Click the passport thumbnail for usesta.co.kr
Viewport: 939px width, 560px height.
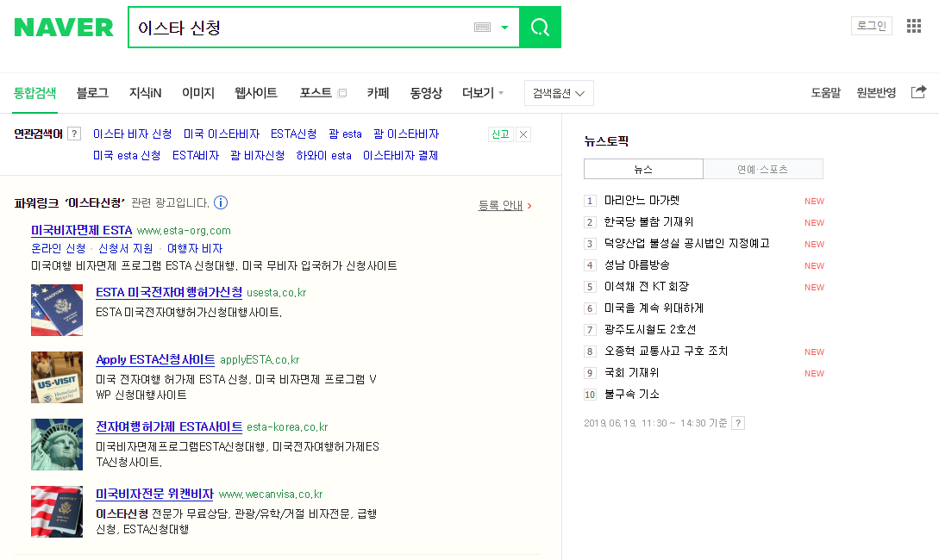pos(57,310)
